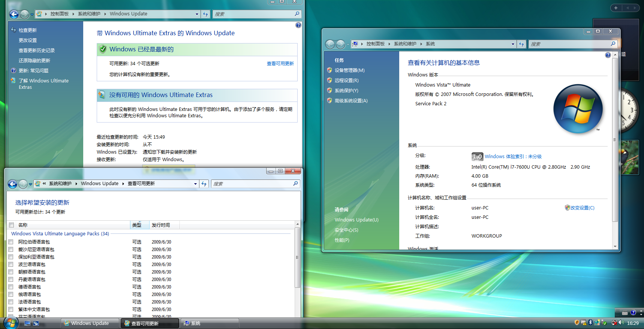Viewport: 644px width, 329px height.
Task: Open the Windows Security Alerts tray icon
Action: pos(577,322)
